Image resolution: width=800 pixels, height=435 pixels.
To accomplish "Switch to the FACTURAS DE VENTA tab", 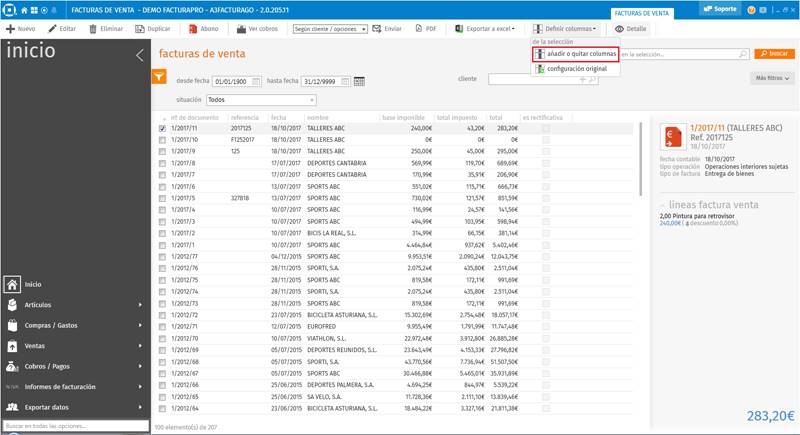I will click(x=642, y=13).
